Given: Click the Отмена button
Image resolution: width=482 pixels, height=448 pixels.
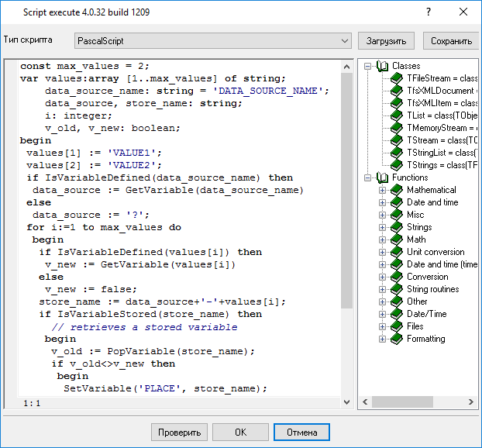Looking at the screenshot, I should 301,432.
